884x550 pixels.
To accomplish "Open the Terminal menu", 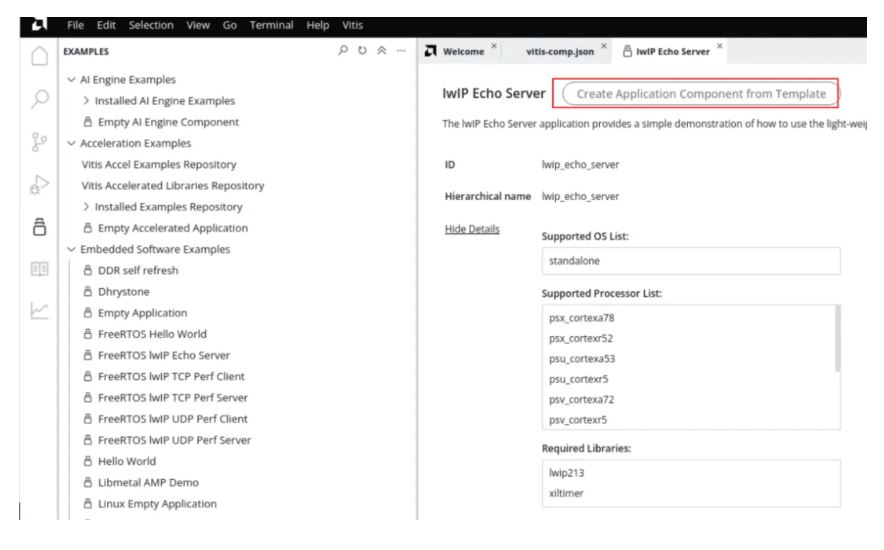I will pos(271,25).
